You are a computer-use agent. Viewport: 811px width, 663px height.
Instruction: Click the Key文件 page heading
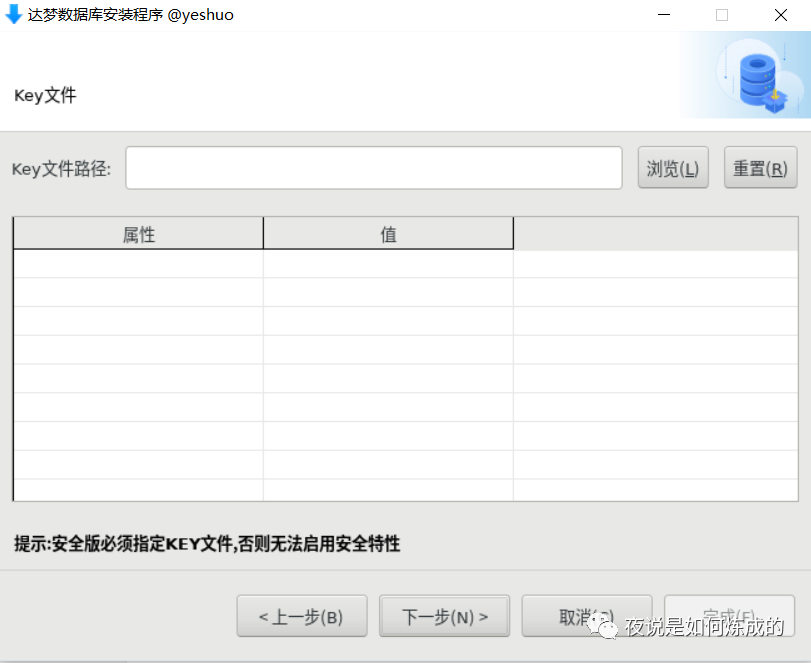coord(46,96)
